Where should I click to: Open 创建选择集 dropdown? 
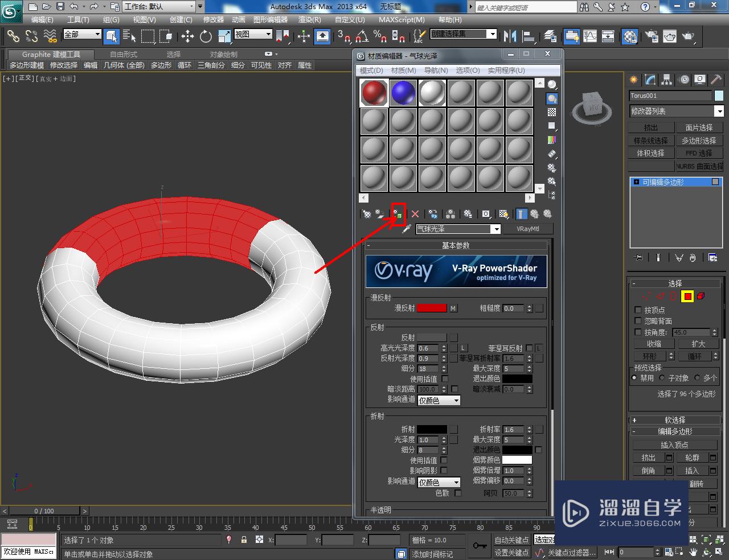[464, 34]
